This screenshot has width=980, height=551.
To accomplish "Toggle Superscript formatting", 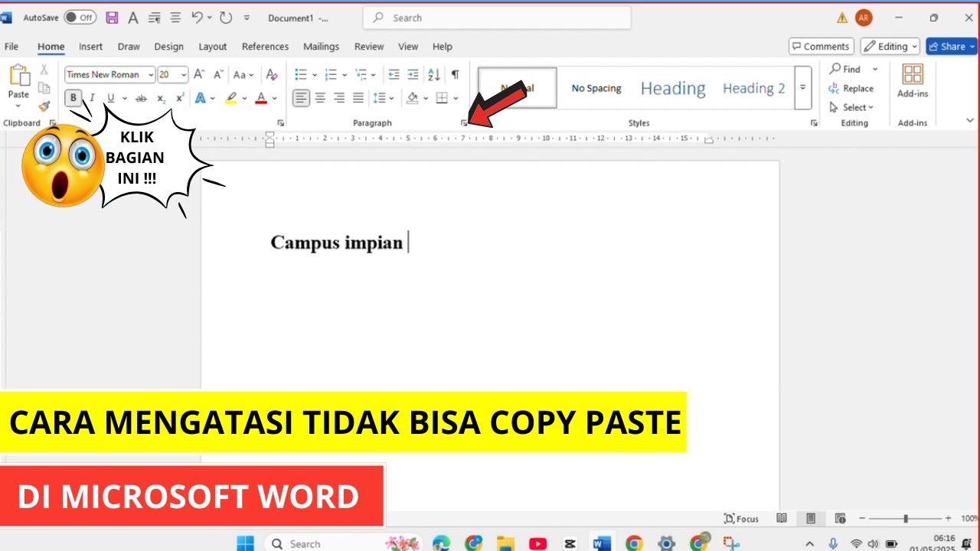I will [180, 98].
